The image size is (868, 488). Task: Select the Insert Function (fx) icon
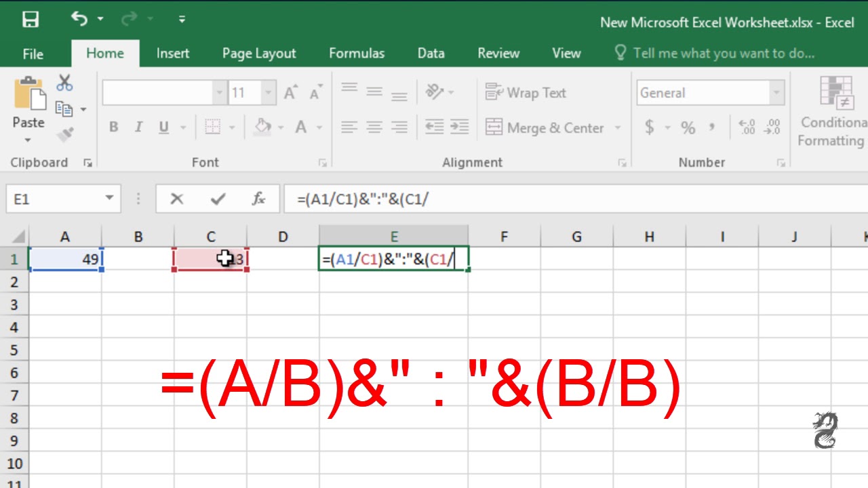(x=260, y=199)
